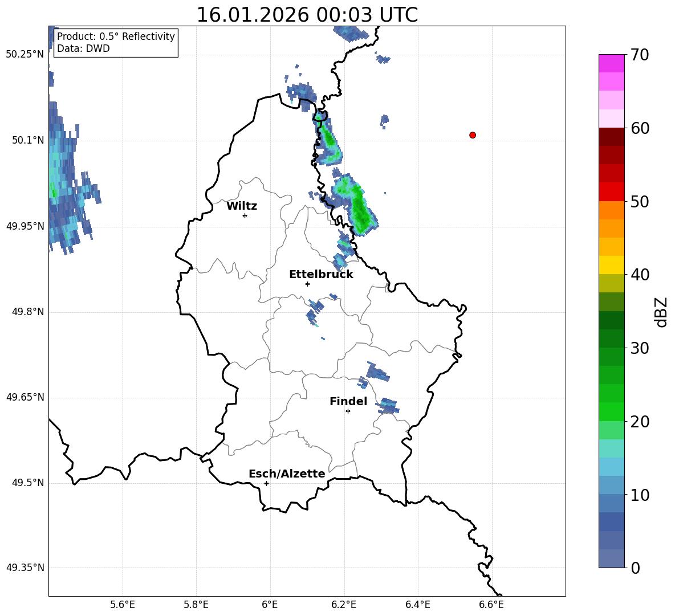The height and width of the screenshot is (616, 675).
Task: Pick the bright green colorbar swatch at 20 dBZ
Action: (611, 411)
